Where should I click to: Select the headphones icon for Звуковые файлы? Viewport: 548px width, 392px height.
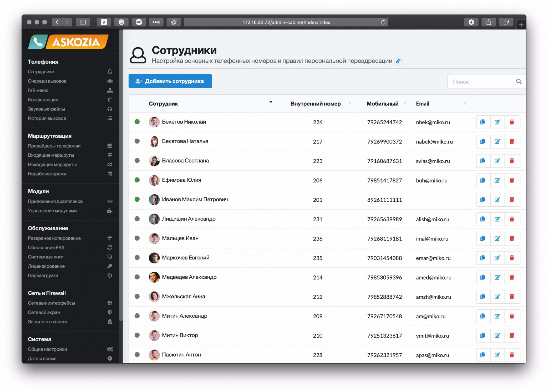point(110,109)
